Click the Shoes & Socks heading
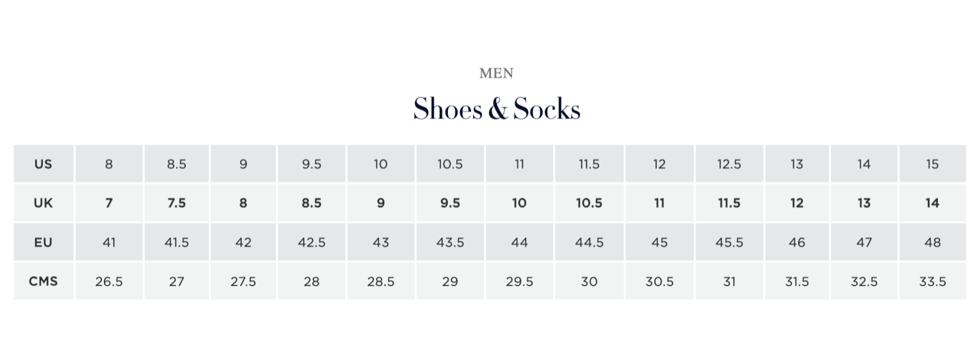 click(497, 109)
